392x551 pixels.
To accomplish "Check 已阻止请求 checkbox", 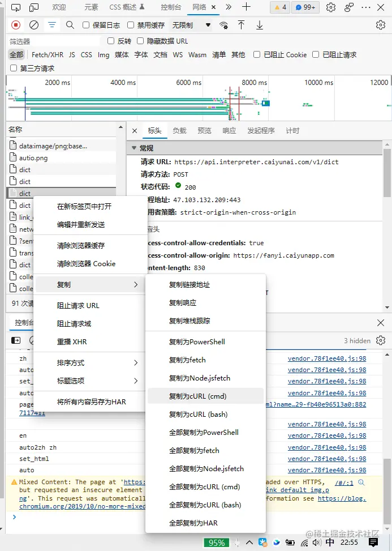I will (316, 54).
